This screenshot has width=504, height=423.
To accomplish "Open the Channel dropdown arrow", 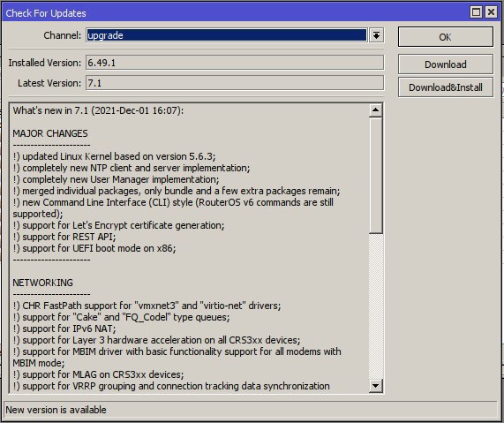I will tap(376, 35).
